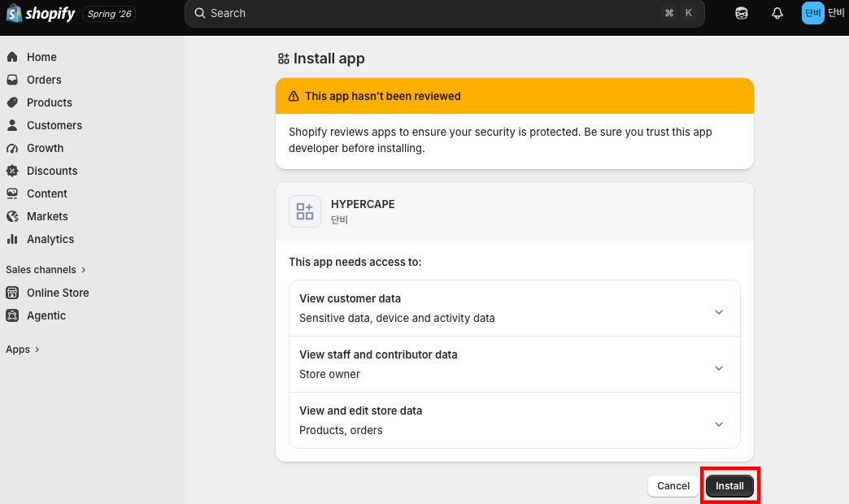Image resolution: width=849 pixels, height=504 pixels.
Task: Expand View and edit store data chevron
Action: click(719, 424)
